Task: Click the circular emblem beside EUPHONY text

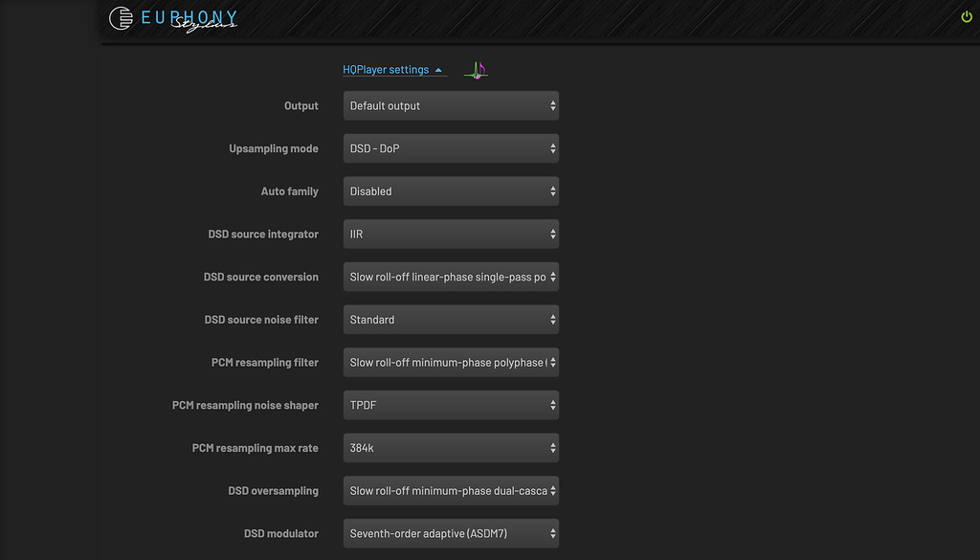Action: (x=122, y=17)
